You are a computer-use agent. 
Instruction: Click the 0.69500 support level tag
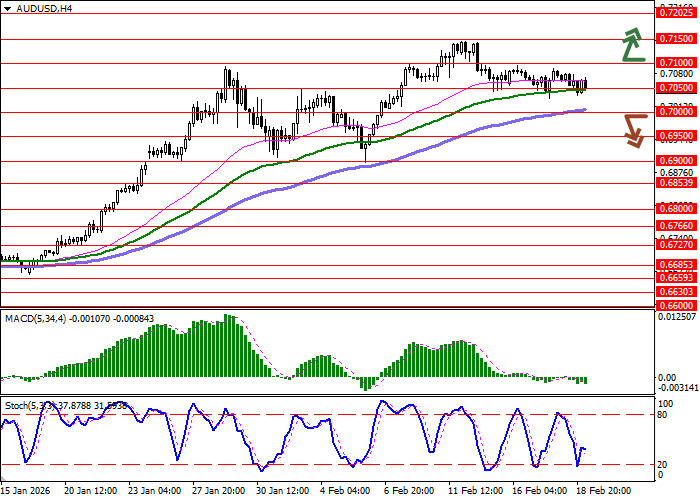tap(676, 135)
